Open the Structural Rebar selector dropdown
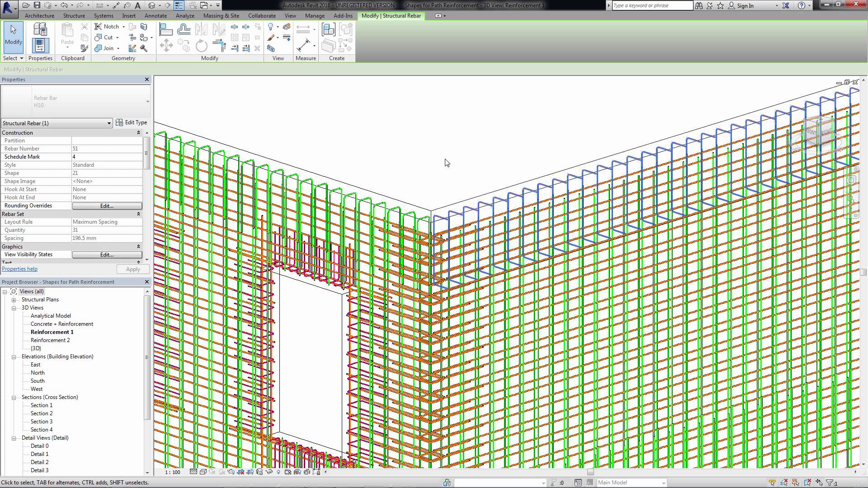The image size is (868, 488). pyautogui.click(x=108, y=123)
